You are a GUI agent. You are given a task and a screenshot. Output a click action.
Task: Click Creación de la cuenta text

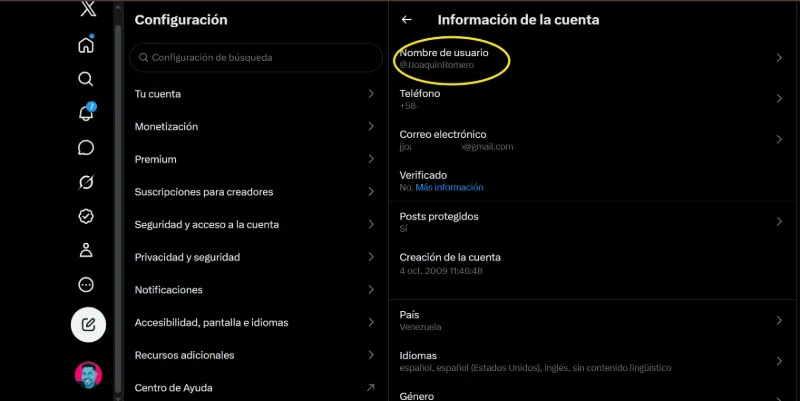point(450,258)
